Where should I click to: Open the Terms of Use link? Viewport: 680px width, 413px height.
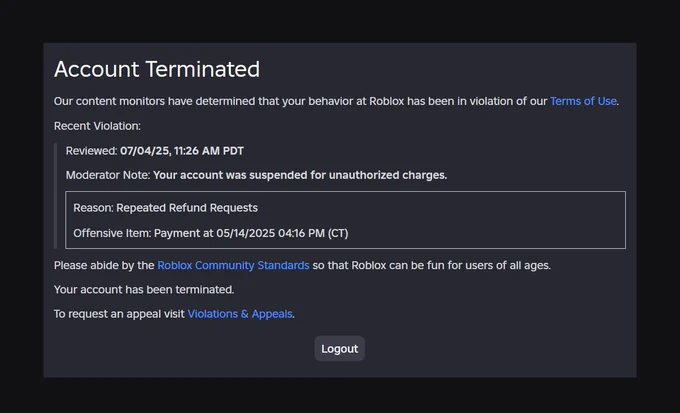[583, 102]
